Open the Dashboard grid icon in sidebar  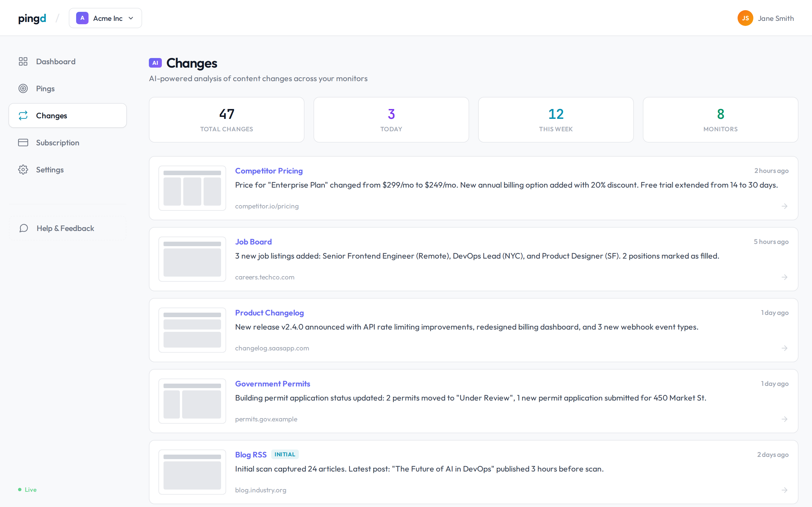pyautogui.click(x=23, y=61)
